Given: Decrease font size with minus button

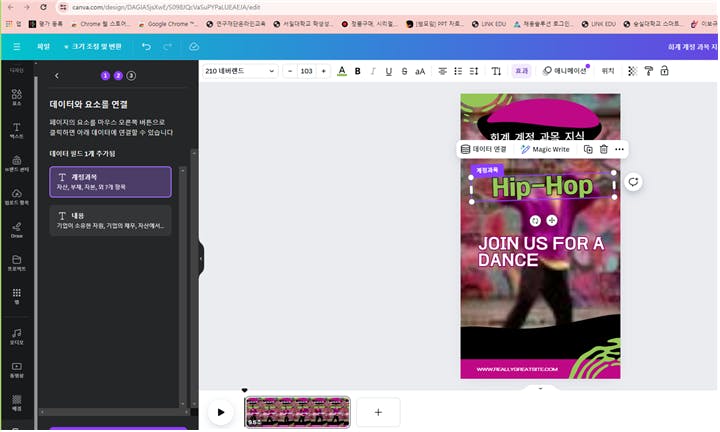Looking at the screenshot, I should [290, 71].
